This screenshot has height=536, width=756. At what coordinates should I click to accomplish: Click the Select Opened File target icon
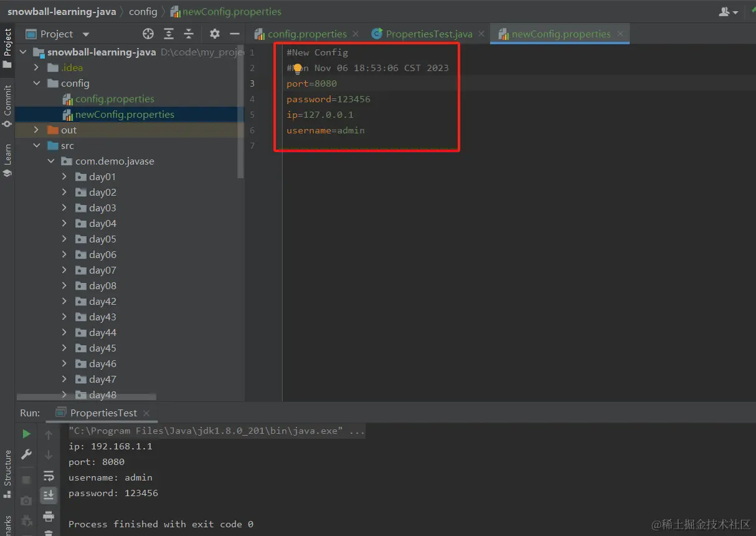pos(148,34)
